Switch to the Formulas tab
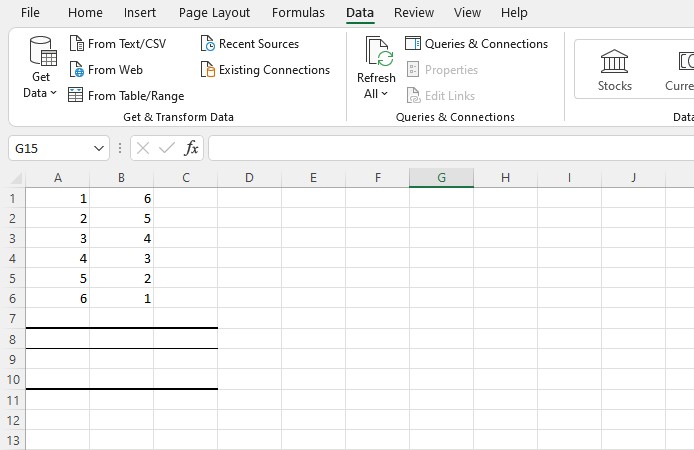 298,13
